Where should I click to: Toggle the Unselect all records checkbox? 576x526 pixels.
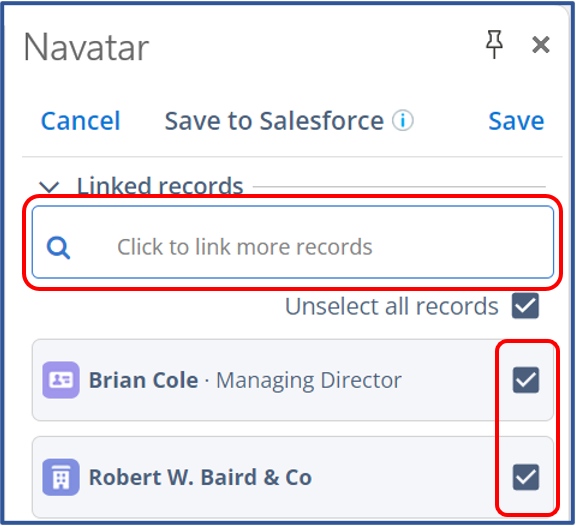525,306
